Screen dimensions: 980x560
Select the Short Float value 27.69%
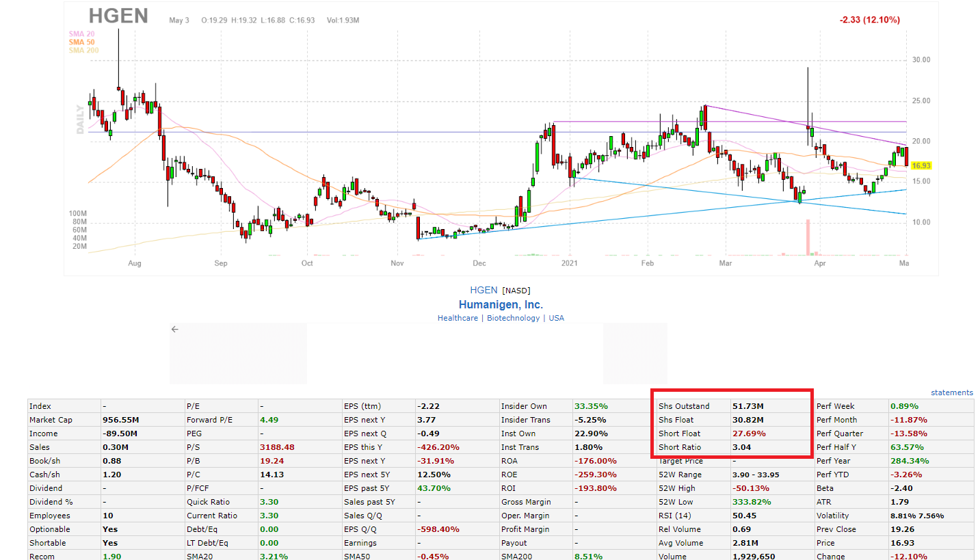749,434
